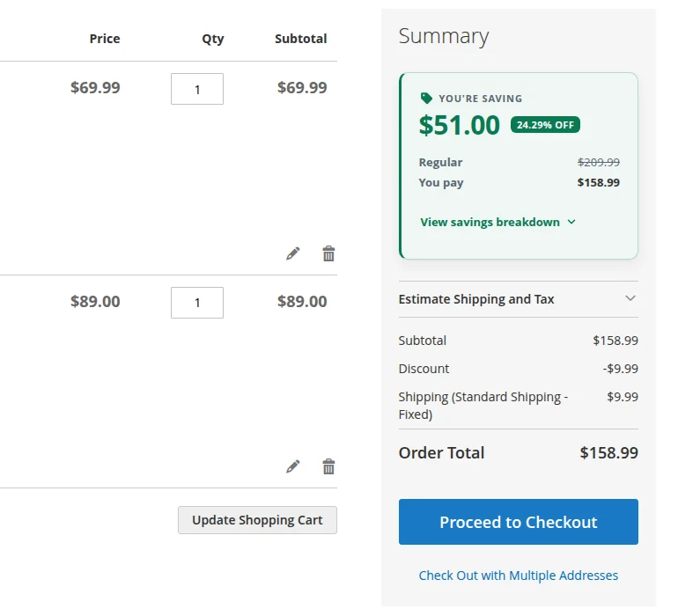Select the $51.00 savings amount

coord(460,125)
